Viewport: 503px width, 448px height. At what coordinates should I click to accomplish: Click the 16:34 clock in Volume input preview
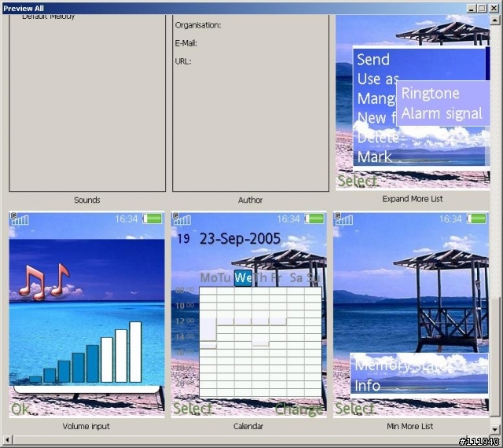pos(126,218)
